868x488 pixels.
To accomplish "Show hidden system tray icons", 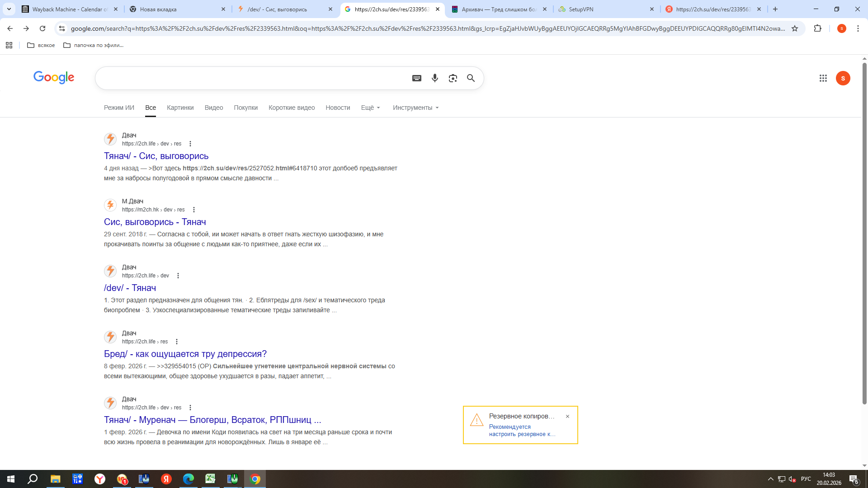I will tap(770, 479).
